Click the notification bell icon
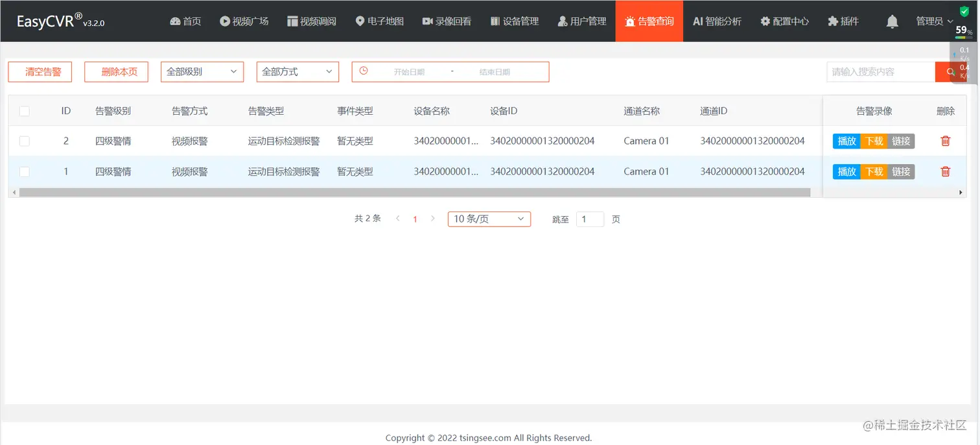This screenshot has height=445, width=980. (892, 21)
